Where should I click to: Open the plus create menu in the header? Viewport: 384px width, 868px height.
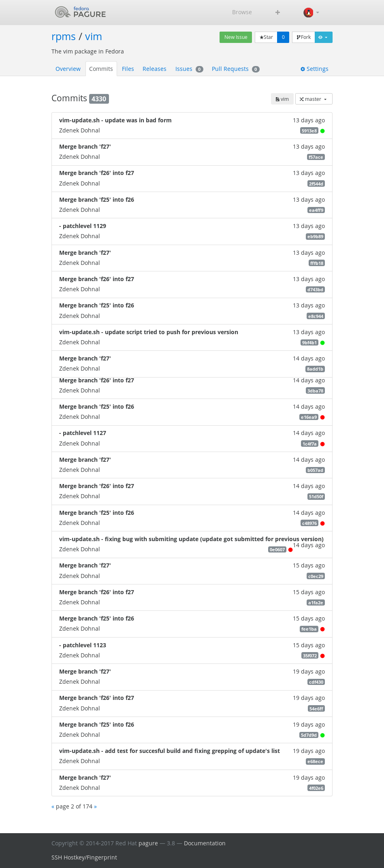tap(277, 13)
